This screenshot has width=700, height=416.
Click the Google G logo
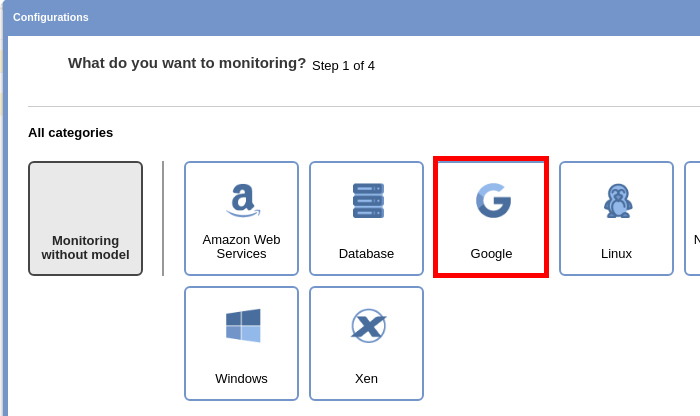tap(492, 200)
